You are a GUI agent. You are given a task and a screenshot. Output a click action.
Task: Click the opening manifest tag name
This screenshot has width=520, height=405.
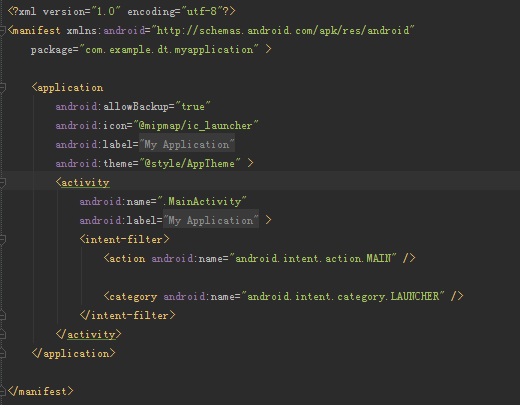click(x=37, y=31)
